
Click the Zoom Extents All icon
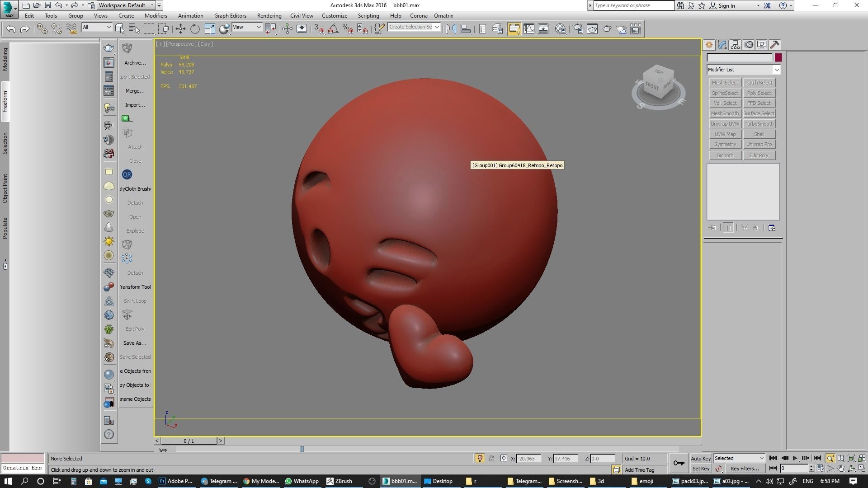pyautogui.click(x=861, y=458)
